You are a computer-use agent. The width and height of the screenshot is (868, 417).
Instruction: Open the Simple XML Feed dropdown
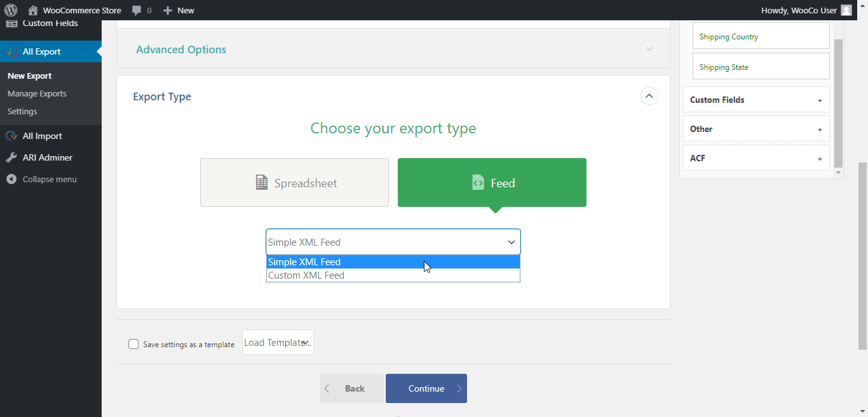point(393,242)
